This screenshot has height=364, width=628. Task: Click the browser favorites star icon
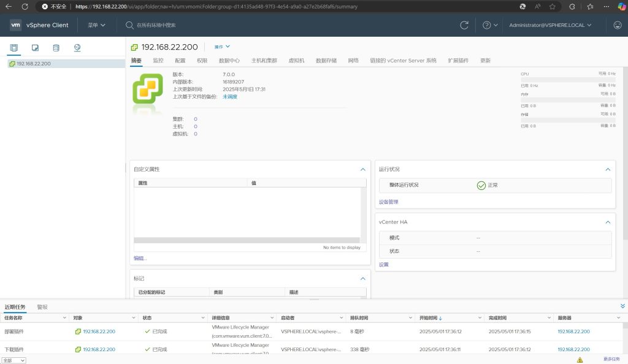[x=553, y=6]
